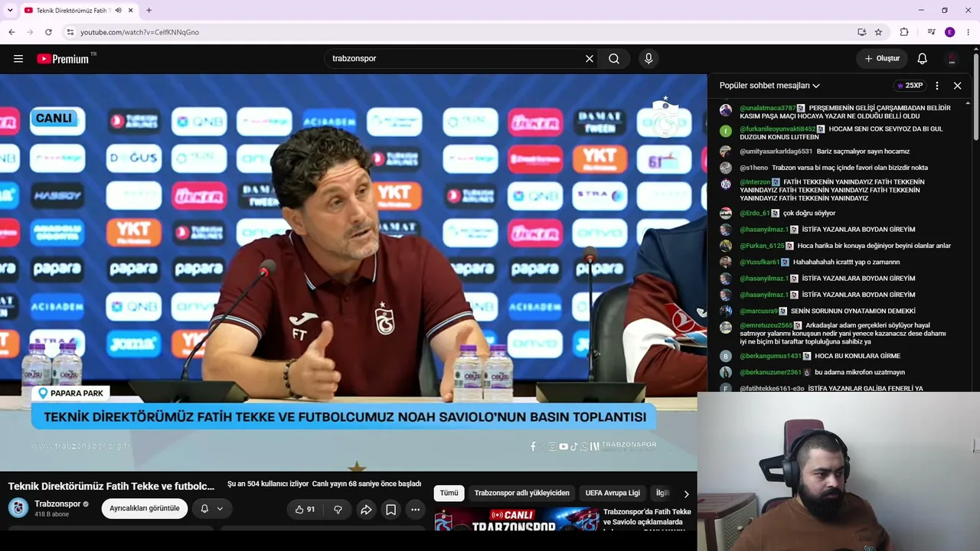Screen dimensions: 980x551
Task: Open the Trabzonspor channel name link
Action: click(x=57, y=504)
